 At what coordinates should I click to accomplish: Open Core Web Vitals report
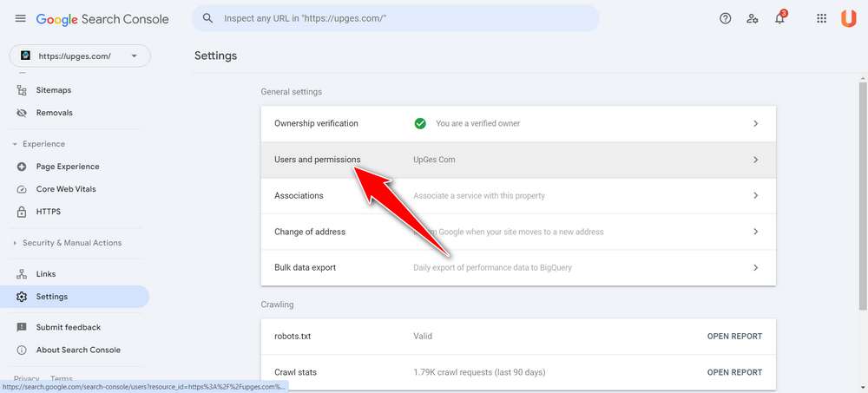pos(66,189)
